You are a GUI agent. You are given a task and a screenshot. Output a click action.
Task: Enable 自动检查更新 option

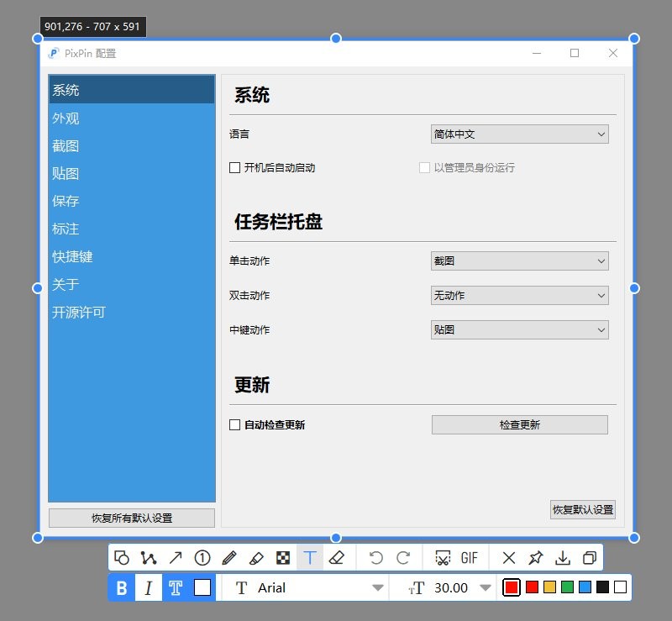pyautogui.click(x=234, y=424)
